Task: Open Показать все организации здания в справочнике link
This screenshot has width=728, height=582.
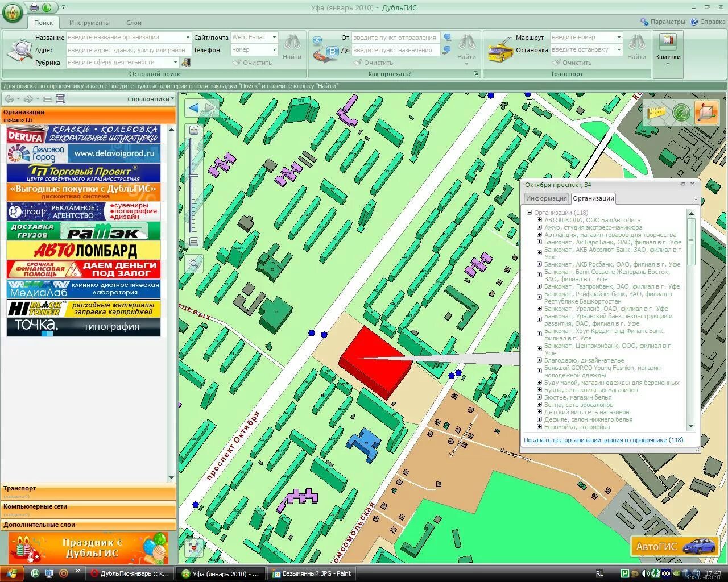Action: click(595, 440)
